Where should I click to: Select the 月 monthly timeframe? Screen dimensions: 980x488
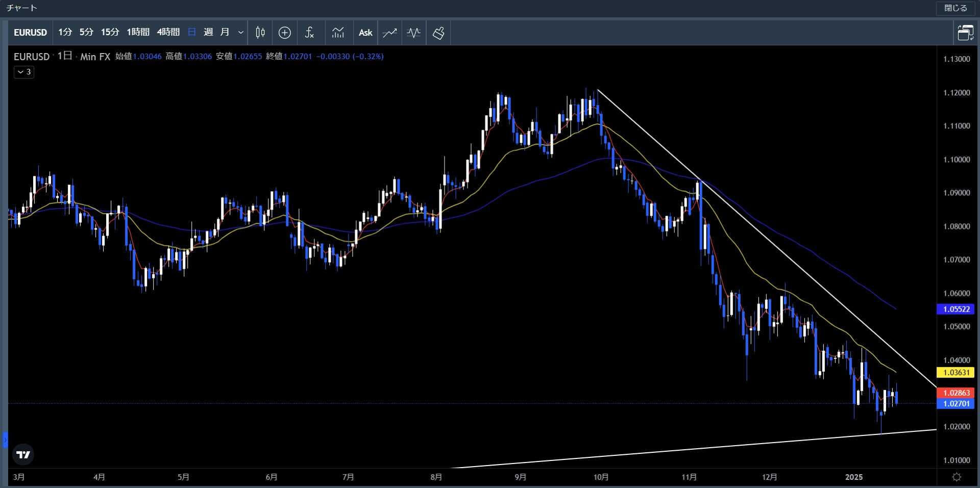225,33
